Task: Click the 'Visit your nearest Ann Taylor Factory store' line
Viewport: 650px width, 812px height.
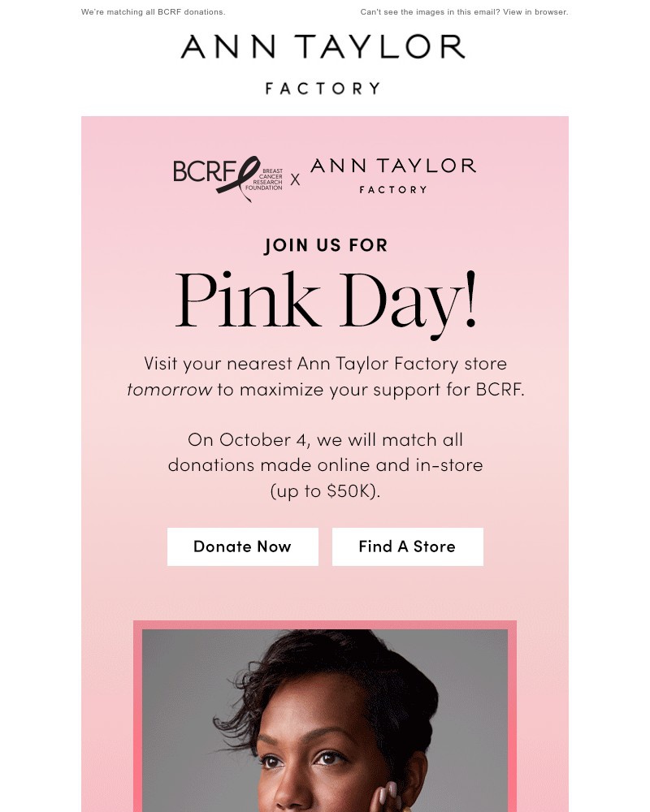Action: pos(325,363)
